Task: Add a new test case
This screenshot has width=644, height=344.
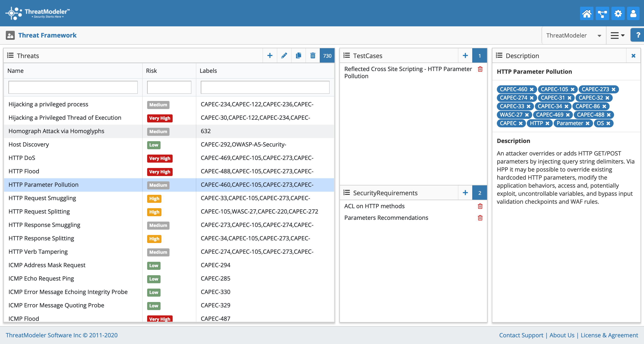Action: (x=465, y=55)
